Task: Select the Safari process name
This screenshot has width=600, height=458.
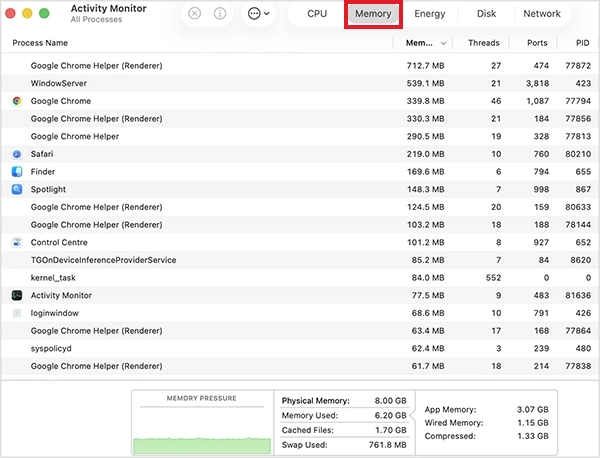Action: (42, 154)
